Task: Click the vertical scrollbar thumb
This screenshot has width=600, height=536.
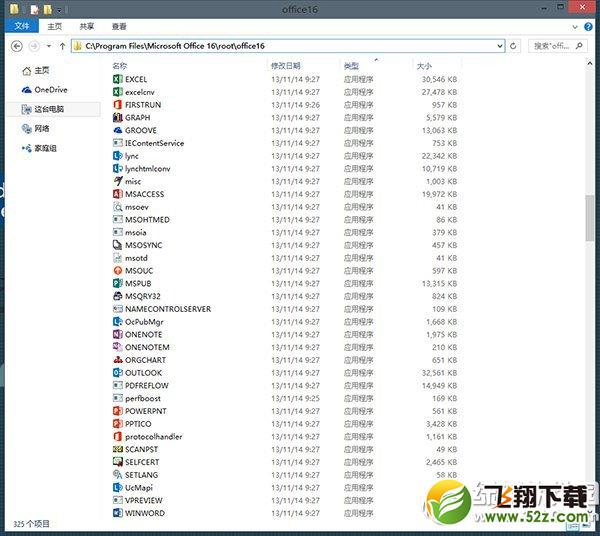Action: (x=589, y=218)
